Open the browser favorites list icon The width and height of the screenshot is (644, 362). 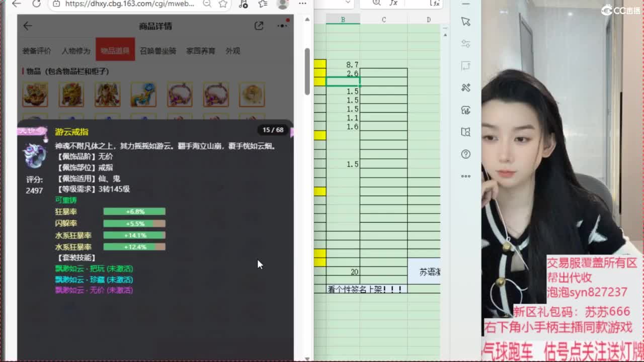262,4
